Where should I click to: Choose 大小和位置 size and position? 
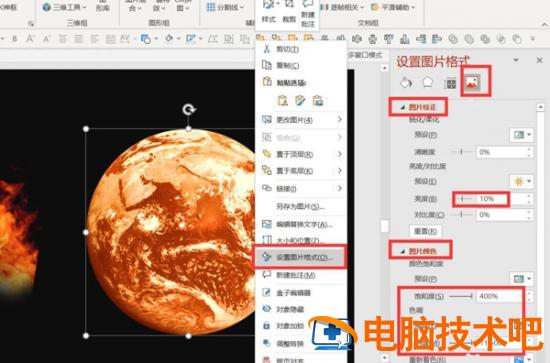tap(301, 240)
